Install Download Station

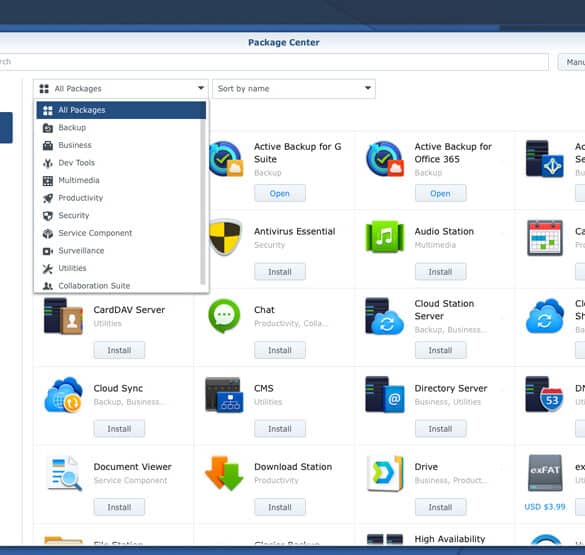[x=280, y=507]
